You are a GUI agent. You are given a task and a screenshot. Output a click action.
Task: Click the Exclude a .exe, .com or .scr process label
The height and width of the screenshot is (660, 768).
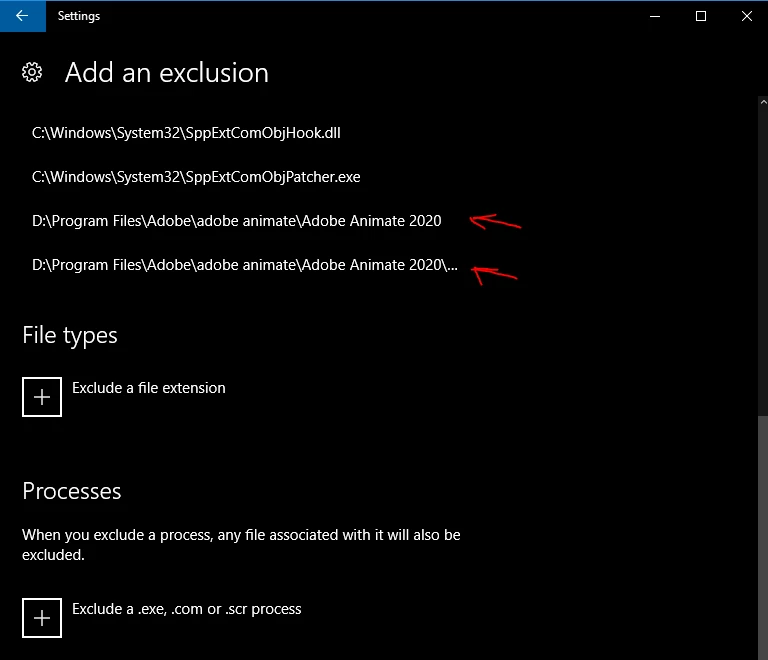coord(187,609)
